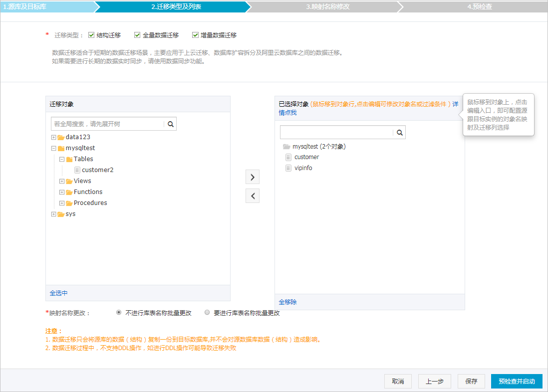Click the 预检查并启动 button

517,381
